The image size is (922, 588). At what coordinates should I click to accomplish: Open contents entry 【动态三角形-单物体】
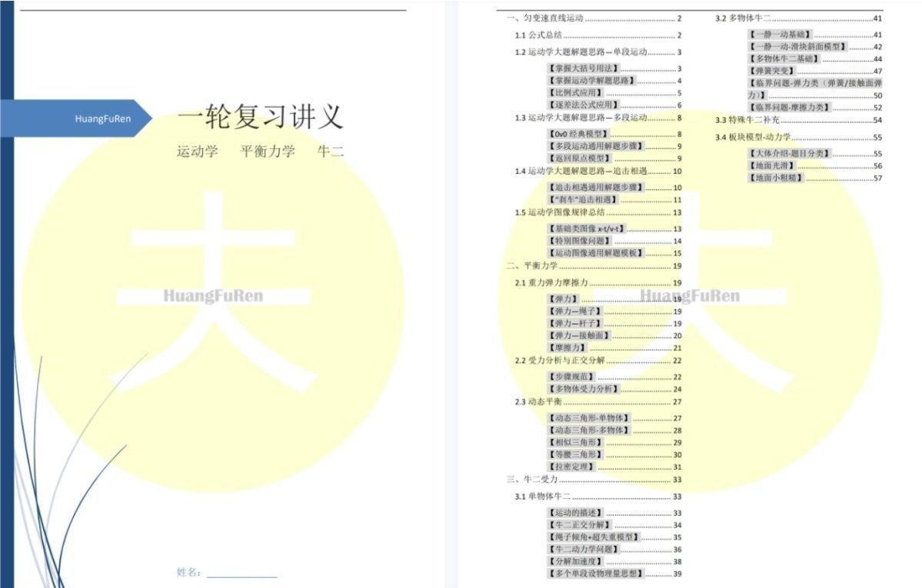(x=614, y=418)
